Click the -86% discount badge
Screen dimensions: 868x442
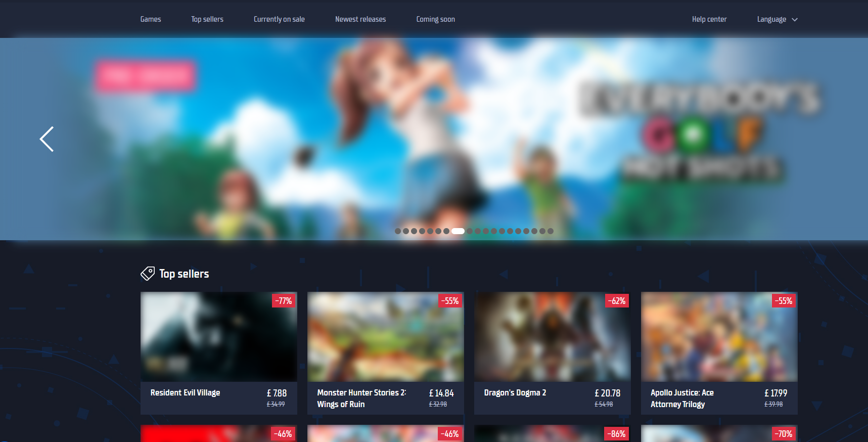point(617,434)
